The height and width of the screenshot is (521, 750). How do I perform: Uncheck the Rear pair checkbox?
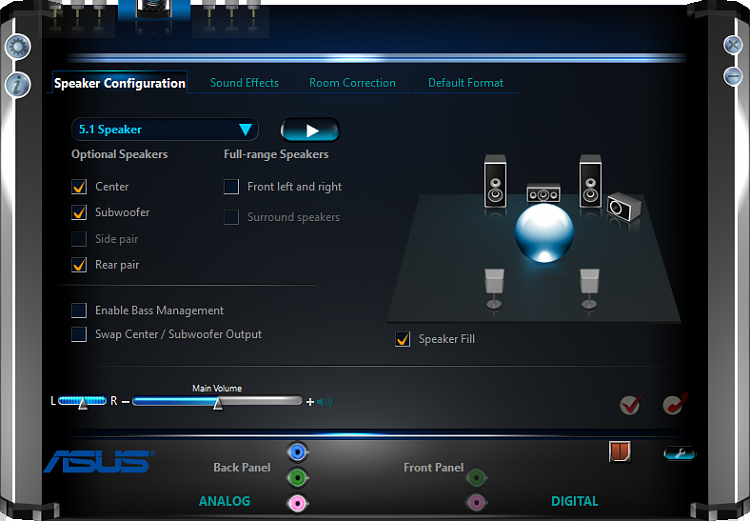(x=79, y=265)
